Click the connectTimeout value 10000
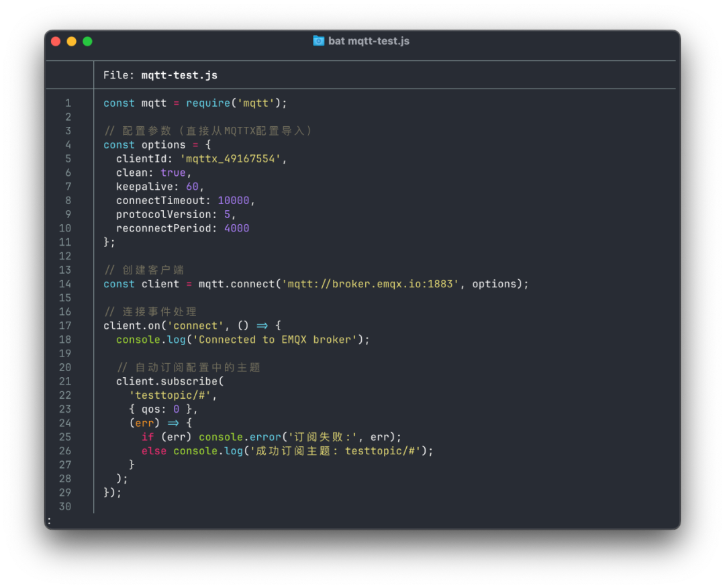 point(234,201)
